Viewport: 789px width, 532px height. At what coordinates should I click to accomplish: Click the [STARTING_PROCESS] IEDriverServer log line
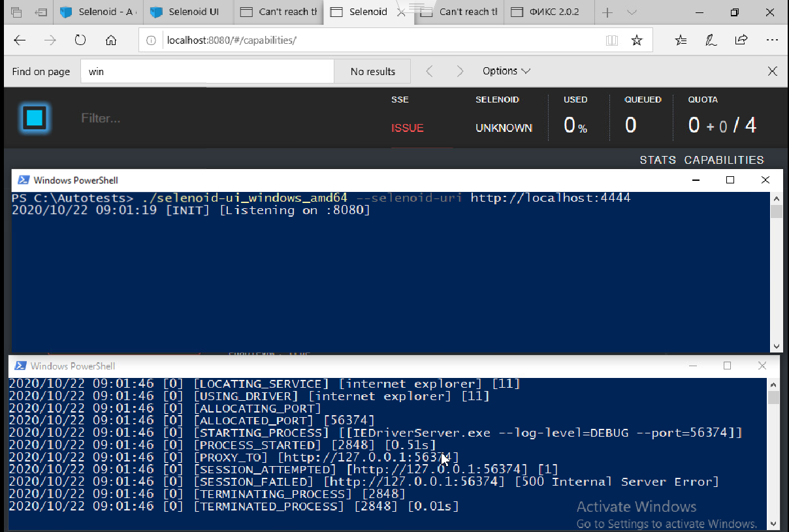pos(376,433)
